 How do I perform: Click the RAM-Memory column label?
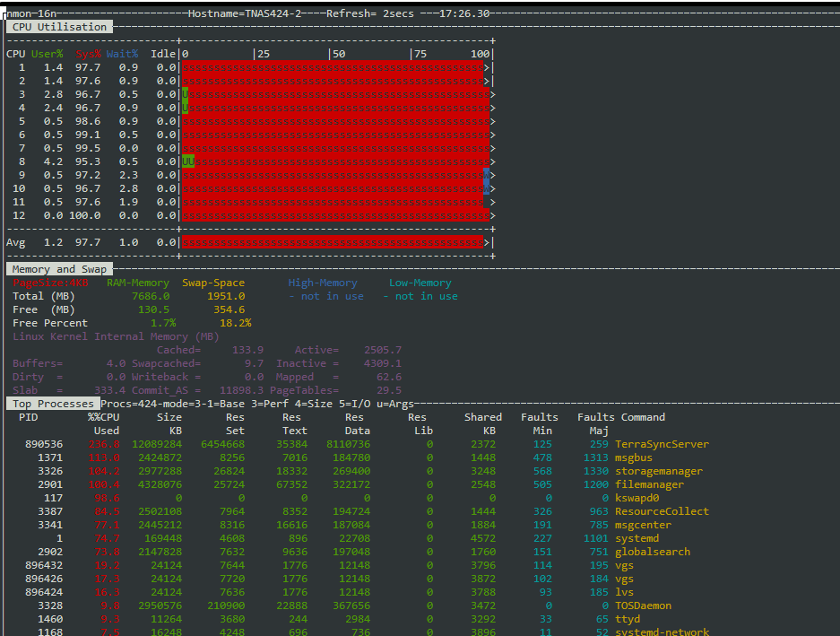click(x=138, y=283)
